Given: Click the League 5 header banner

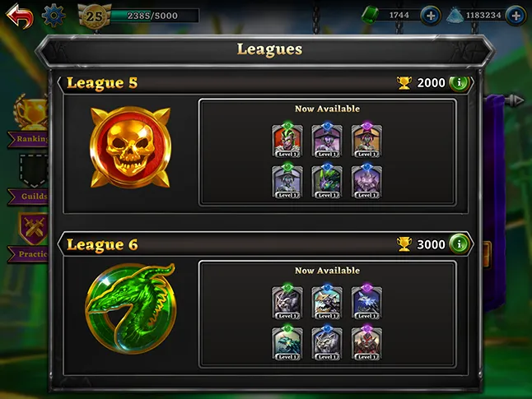Looking at the screenshot, I should point(265,83).
